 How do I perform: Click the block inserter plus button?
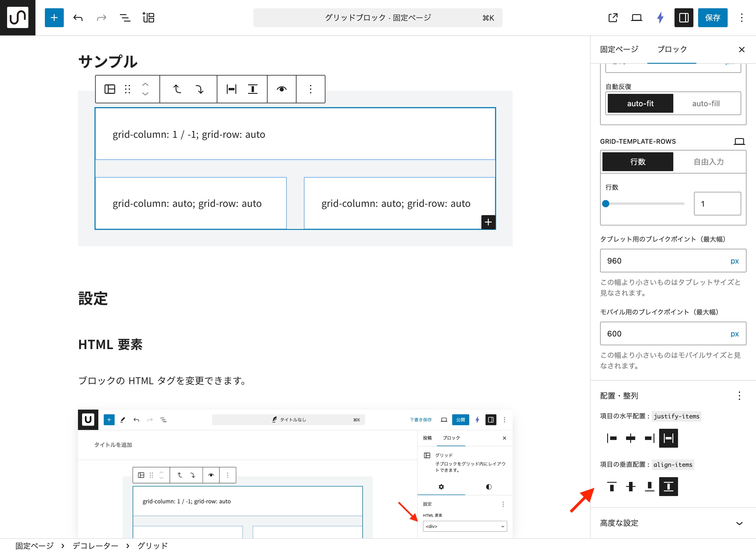point(54,18)
